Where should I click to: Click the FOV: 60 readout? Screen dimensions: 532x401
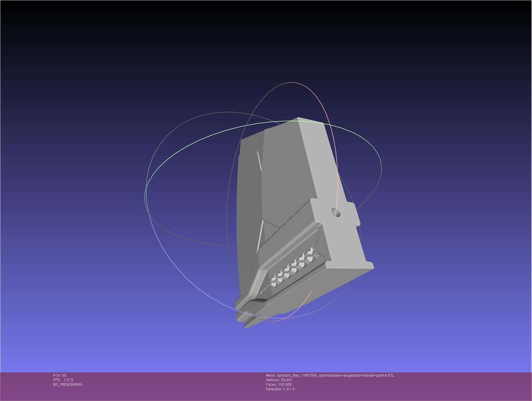pos(60,375)
